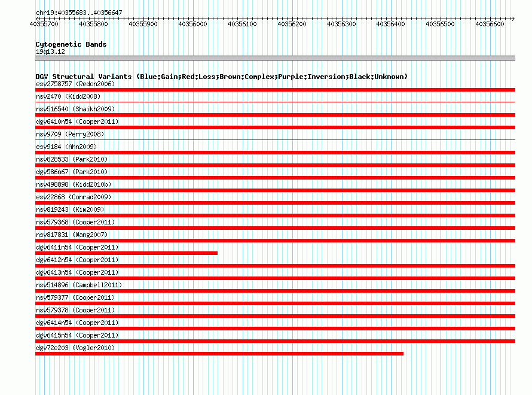Click ruler position 40355900
This screenshot has width=532, height=395.
coord(143,24)
